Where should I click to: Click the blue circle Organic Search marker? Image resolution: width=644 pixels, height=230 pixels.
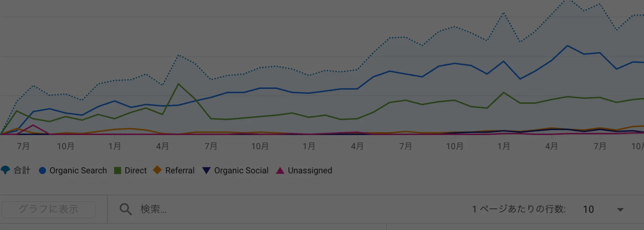42,171
